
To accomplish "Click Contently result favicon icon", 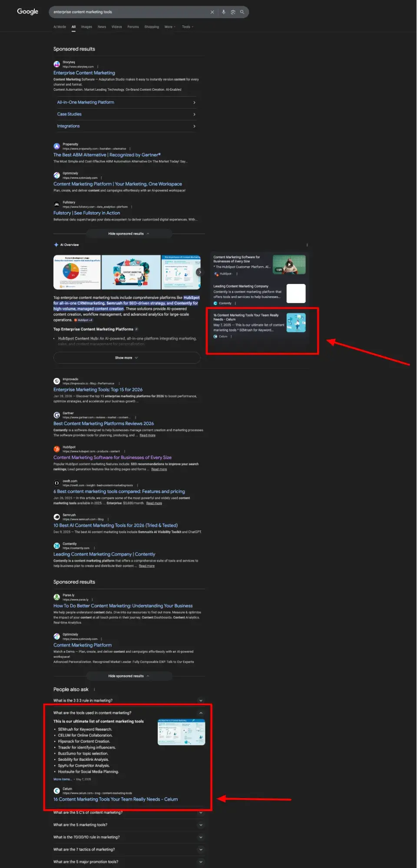I will 56,546.
